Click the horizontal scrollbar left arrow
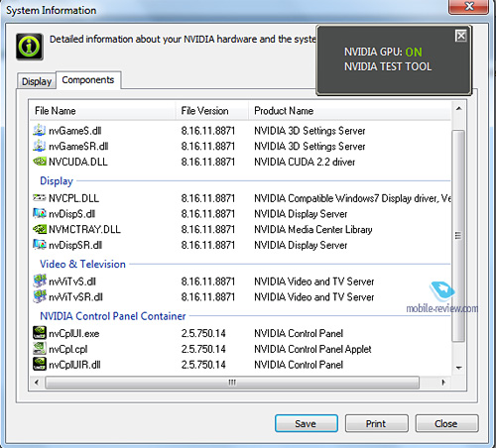The width and height of the screenshot is (496, 448). click(37, 383)
